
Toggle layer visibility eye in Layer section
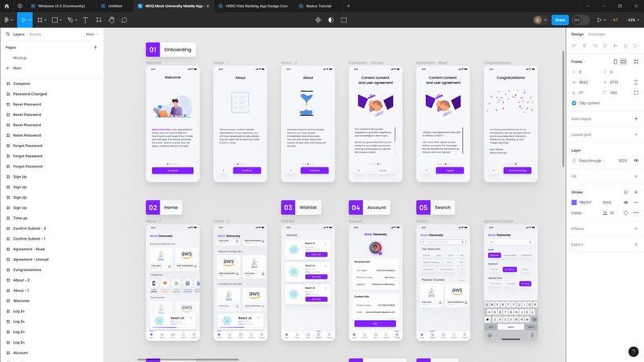(636, 160)
